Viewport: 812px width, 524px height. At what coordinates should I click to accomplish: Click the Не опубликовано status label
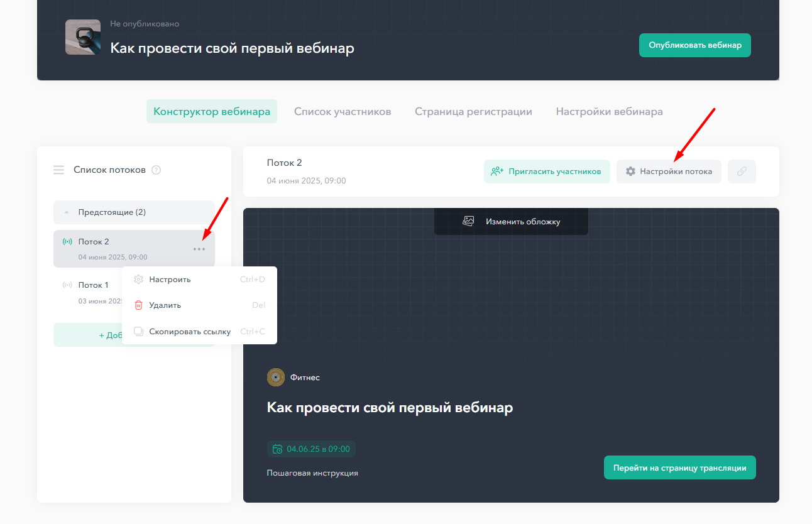(145, 24)
